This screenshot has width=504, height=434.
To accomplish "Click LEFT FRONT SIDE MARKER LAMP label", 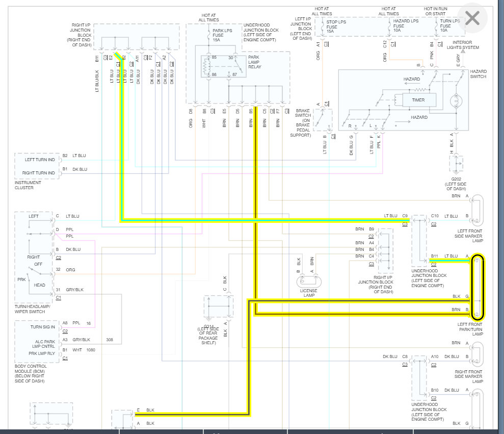I will coord(469,236).
